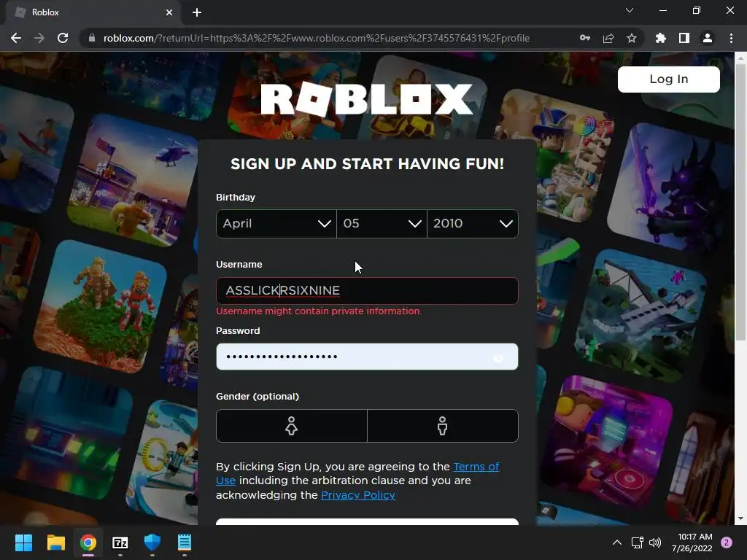Viewport: 747px width, 560px height.
Task: Go back to the previous page
Action: (x=16, y=38)
